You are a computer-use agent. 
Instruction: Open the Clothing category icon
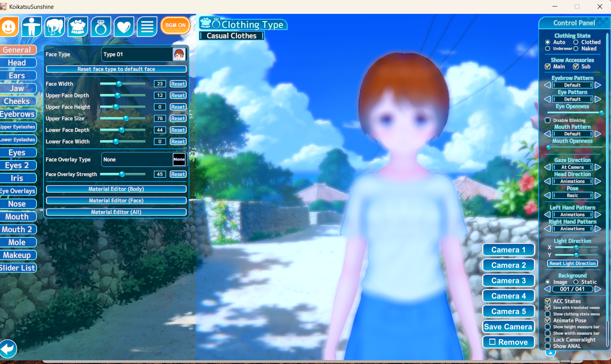pyautogui.click(x=78, y=27)
